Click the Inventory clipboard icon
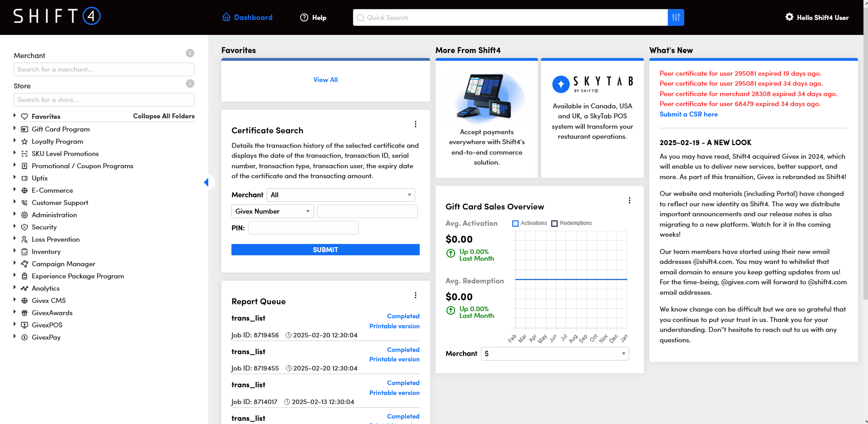The width and height of the screenshot is (868, 424). (x=25, y=252)
